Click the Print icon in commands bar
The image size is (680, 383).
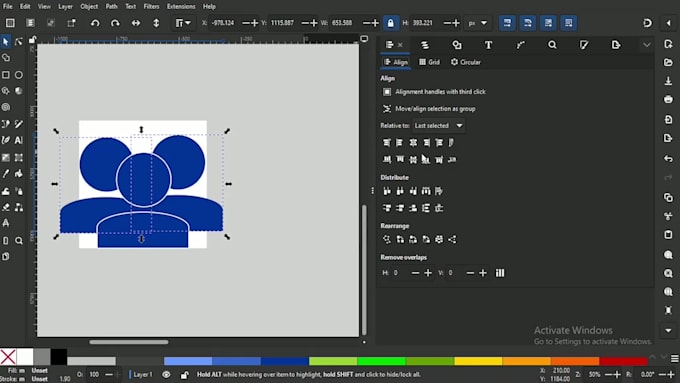[x=668, y=100]
